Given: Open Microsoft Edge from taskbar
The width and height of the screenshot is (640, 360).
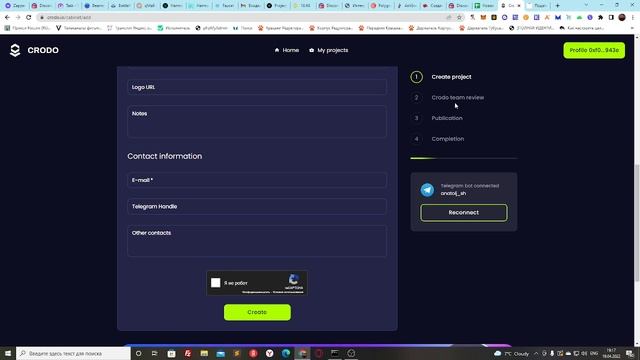Looking at the screenshot, I should coord(286,353).
